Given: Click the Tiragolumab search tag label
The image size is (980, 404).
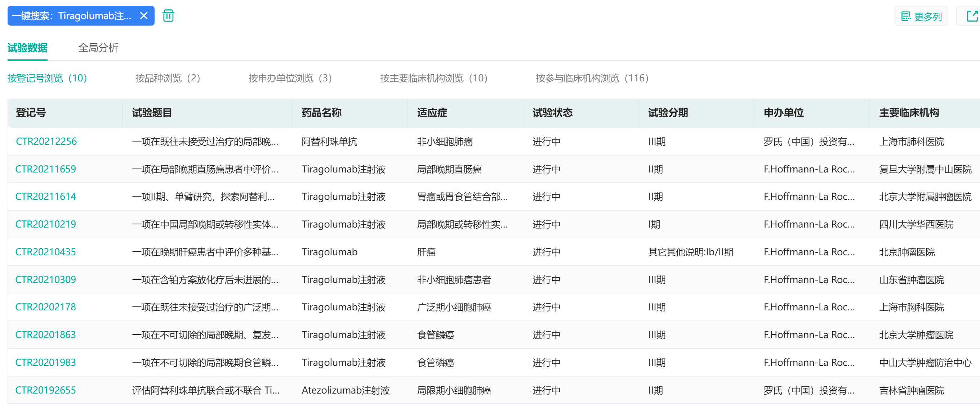Looking at the screenshot, I should coord(72,15).
